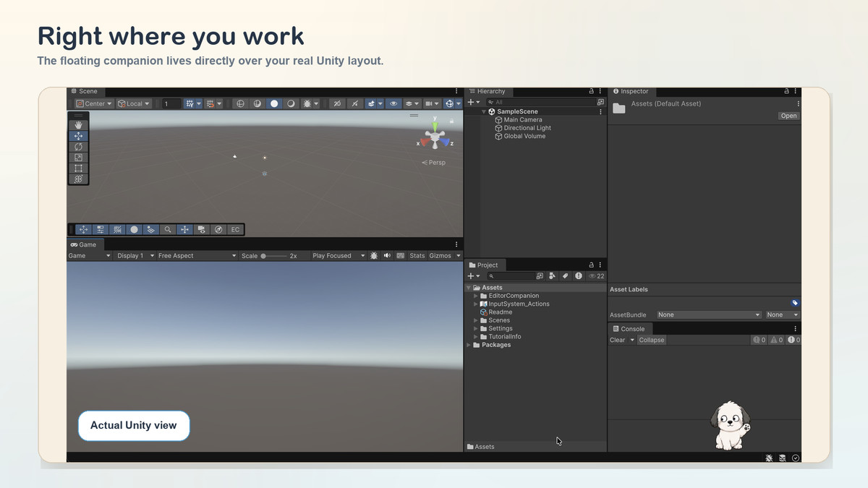The image size is (868, 488).
Task: Click the magnifier search icon in bottom overlay
Action: coord(168,229)
